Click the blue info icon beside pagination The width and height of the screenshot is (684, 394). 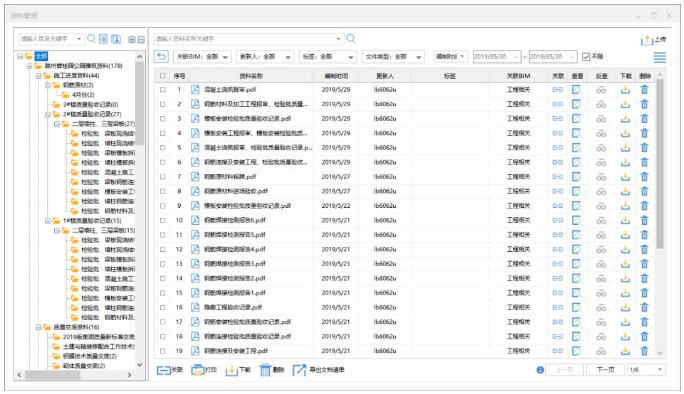coord(540,370)
